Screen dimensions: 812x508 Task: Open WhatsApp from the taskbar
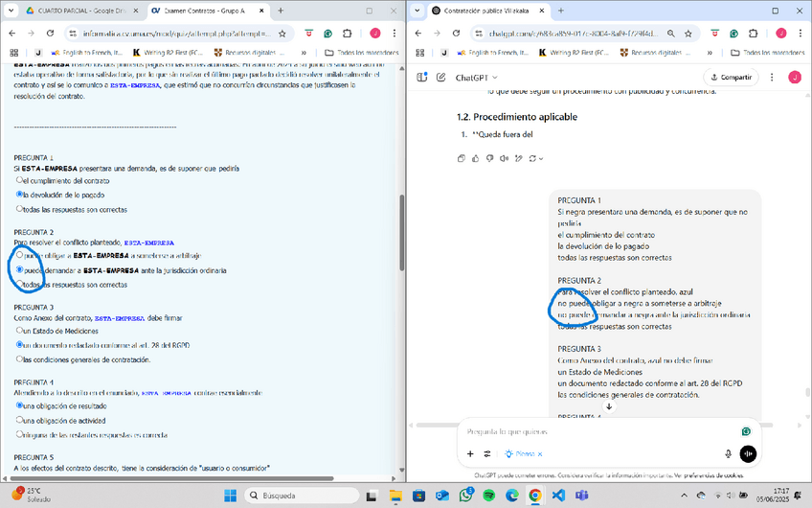point(465,495)
